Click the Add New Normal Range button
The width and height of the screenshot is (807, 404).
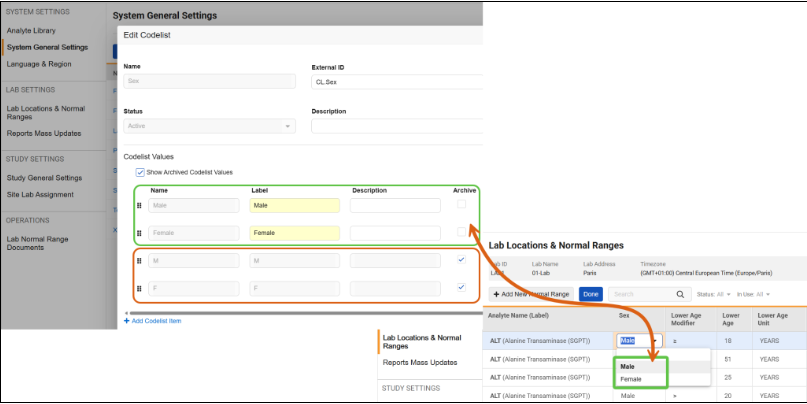point(531,294)
